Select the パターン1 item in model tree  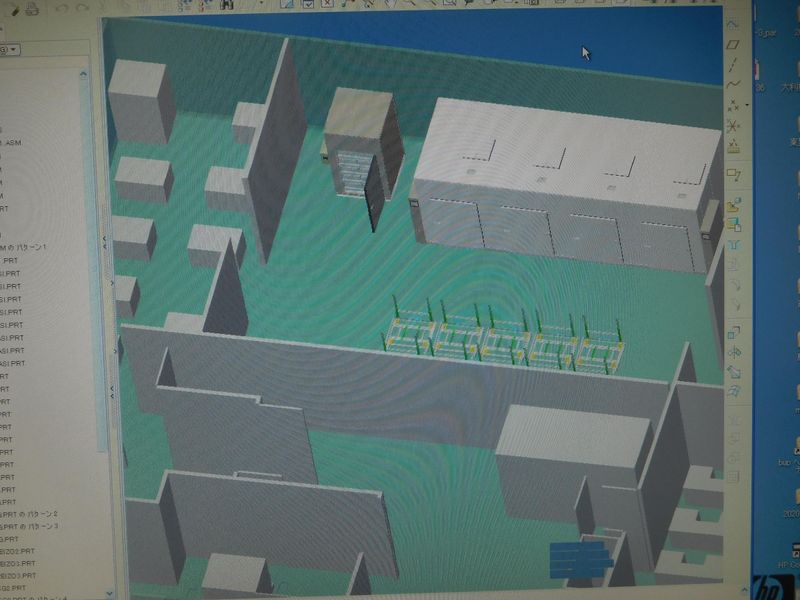point(37,247)
